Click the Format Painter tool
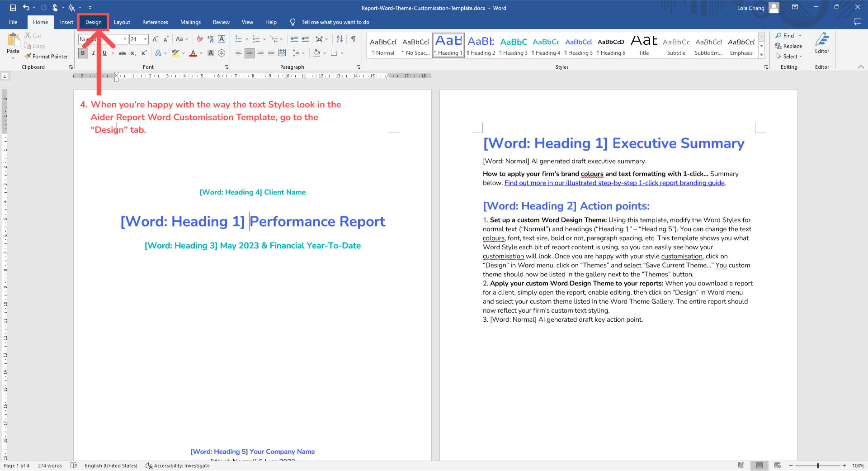 pos(46,57)
